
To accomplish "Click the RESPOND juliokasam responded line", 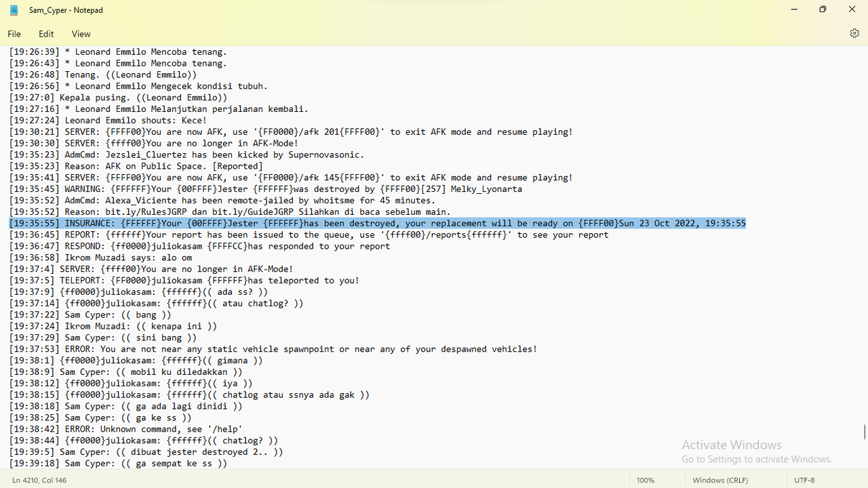I will pos(200,246).
